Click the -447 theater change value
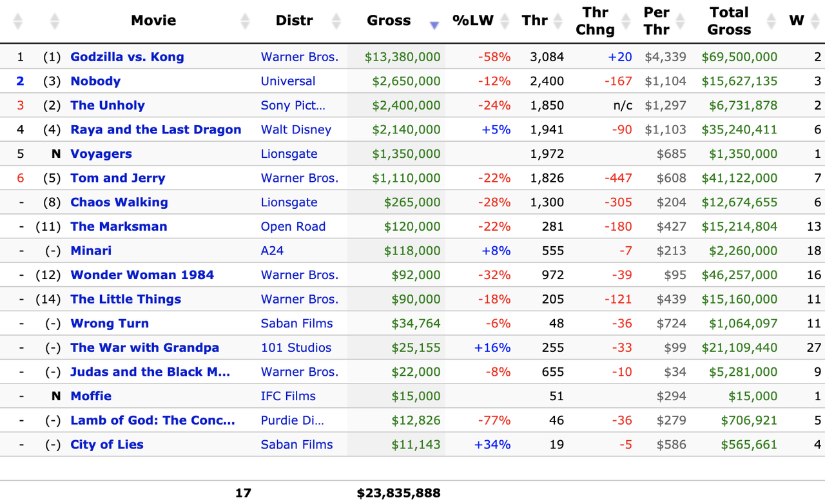The image size is (825, 504). click(x=619, y=178)
